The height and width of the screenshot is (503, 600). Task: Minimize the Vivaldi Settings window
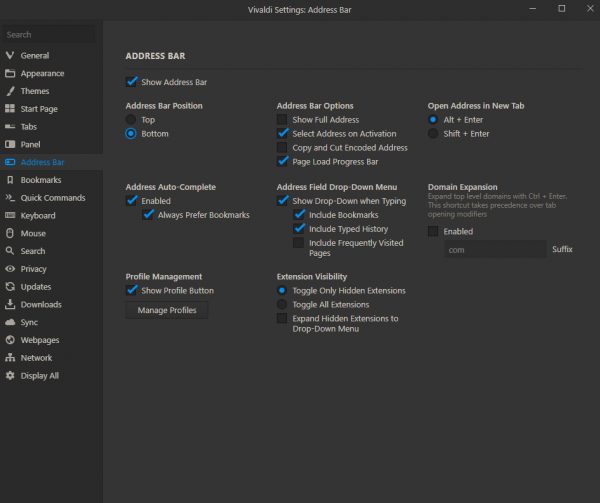pos(532,9)
